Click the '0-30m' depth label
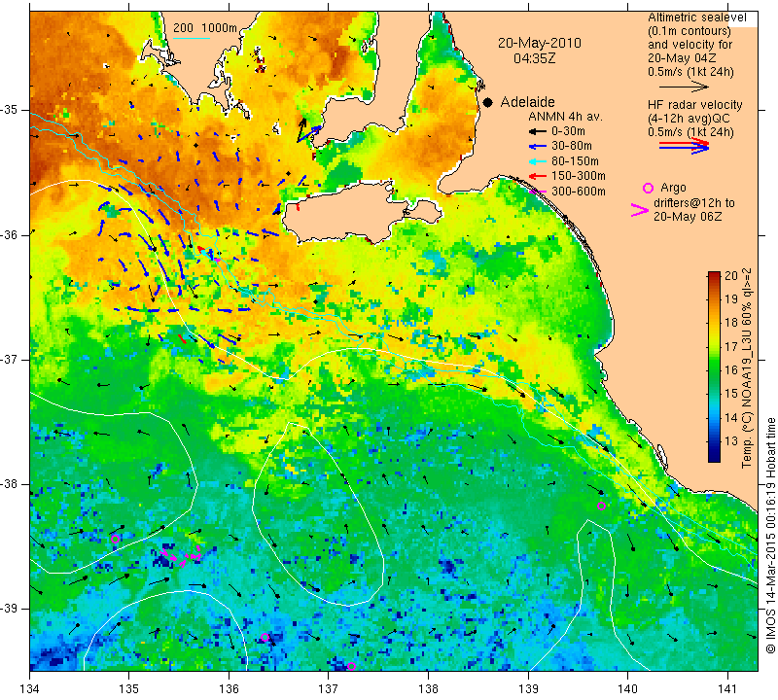 pos(568,131)
